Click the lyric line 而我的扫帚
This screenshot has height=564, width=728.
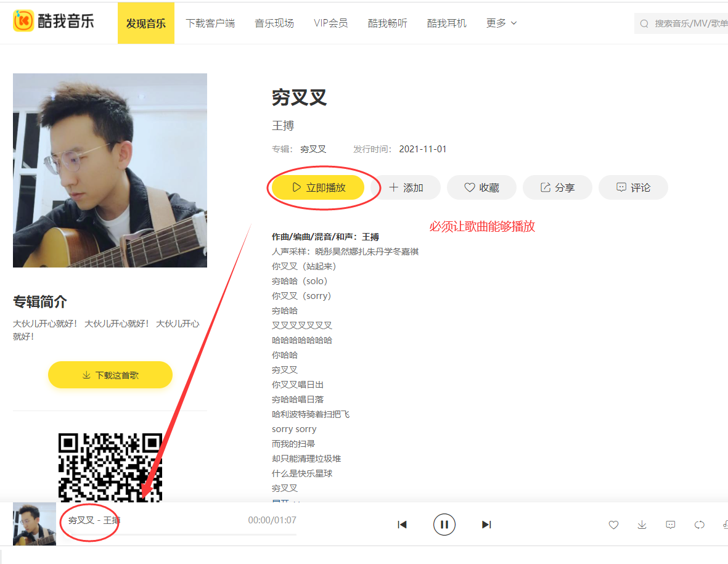(293, 444)
